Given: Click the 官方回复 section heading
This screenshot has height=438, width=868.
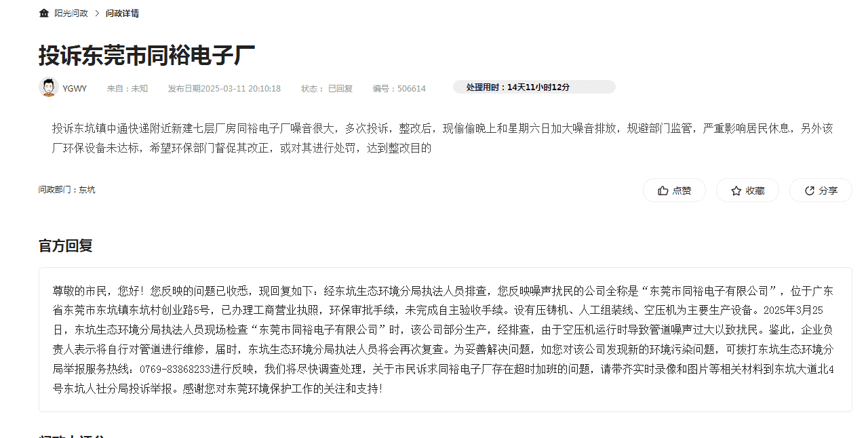Looking at the screenshot, I should coord(65,245).
